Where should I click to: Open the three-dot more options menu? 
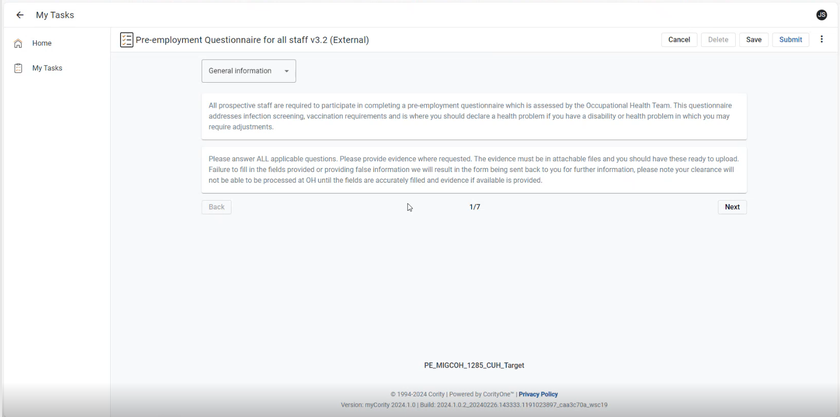pos(822,39)
